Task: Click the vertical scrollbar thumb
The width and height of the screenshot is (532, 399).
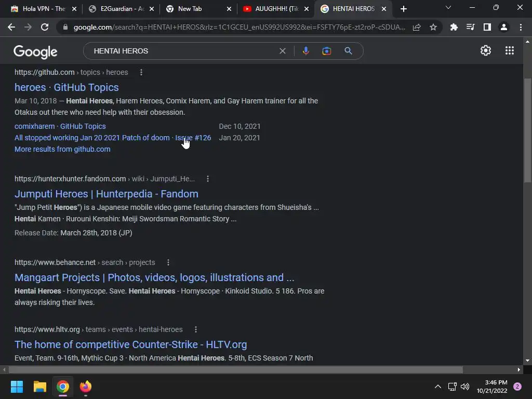Action: (x=527, y=130)
